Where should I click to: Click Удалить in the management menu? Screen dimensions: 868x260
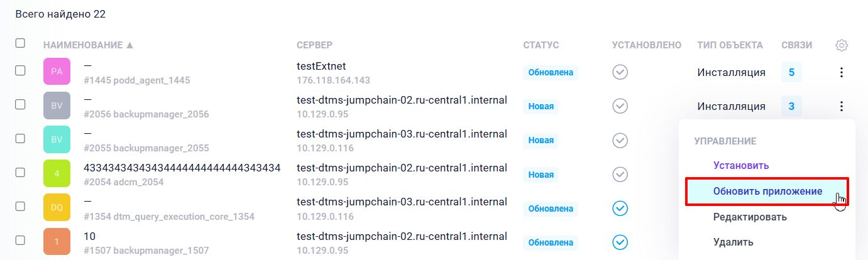[733, 242]
